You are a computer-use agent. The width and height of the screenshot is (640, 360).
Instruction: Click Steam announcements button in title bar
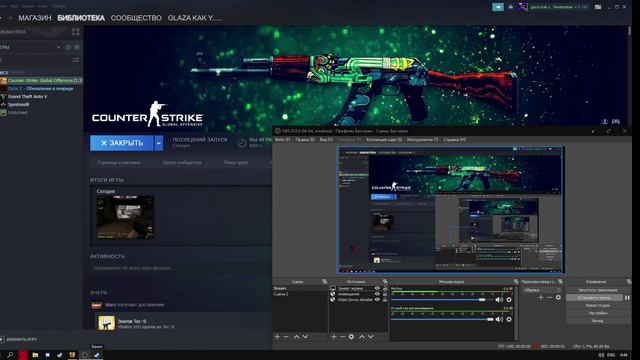click(498, 7)
